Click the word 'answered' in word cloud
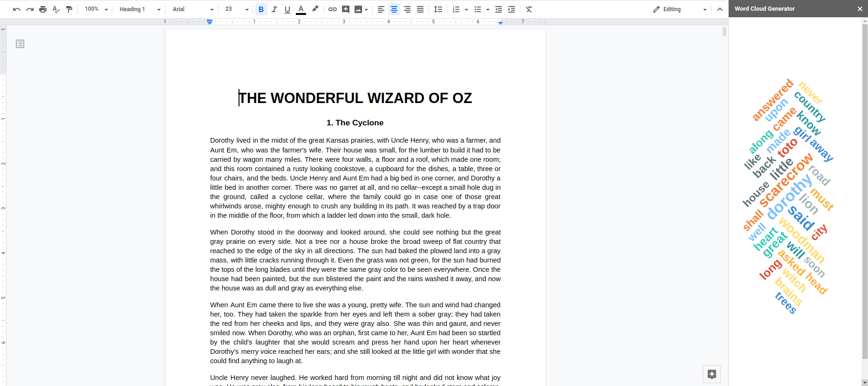868x386 pixels. 773,100
